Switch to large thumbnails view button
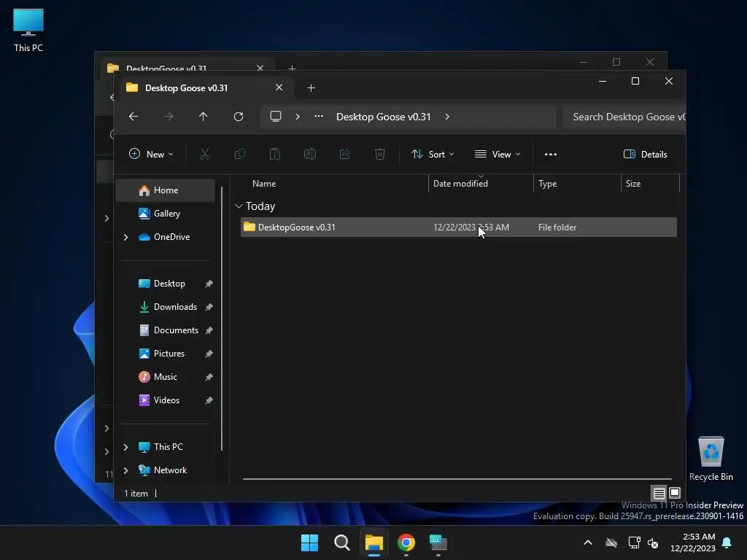747x560 pixels. pos(675,494)
